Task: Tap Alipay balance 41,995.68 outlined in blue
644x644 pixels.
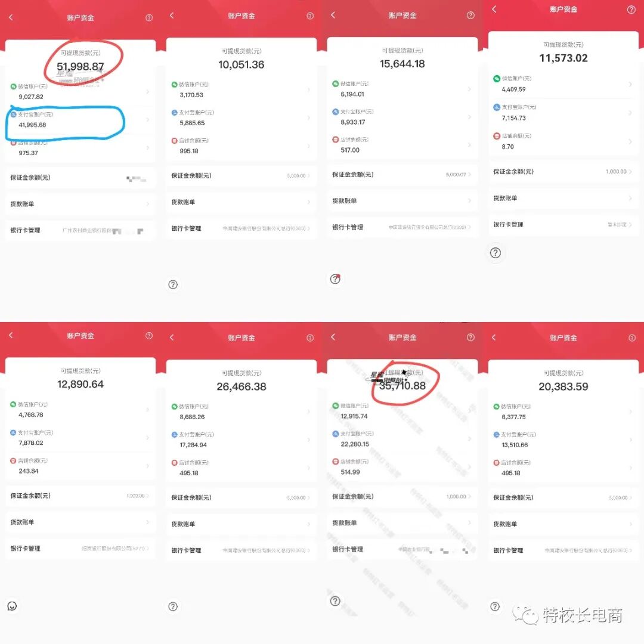Action: (32, 125)
